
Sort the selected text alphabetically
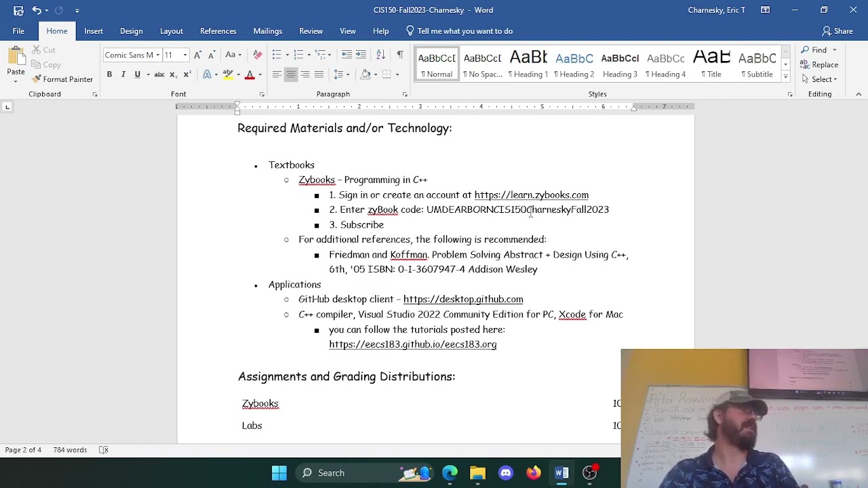380,55
